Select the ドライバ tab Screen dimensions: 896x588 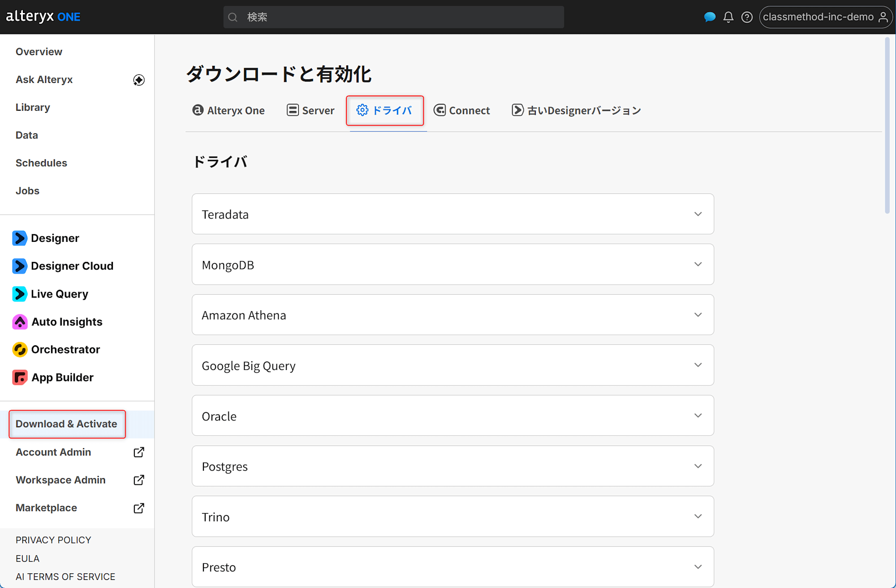tap(385, 111)
